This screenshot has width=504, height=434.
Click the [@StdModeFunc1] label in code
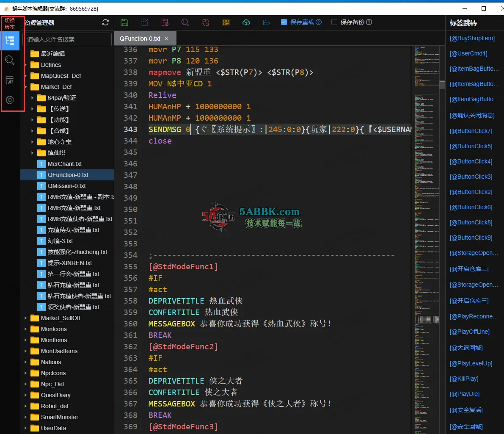(183, 267)
